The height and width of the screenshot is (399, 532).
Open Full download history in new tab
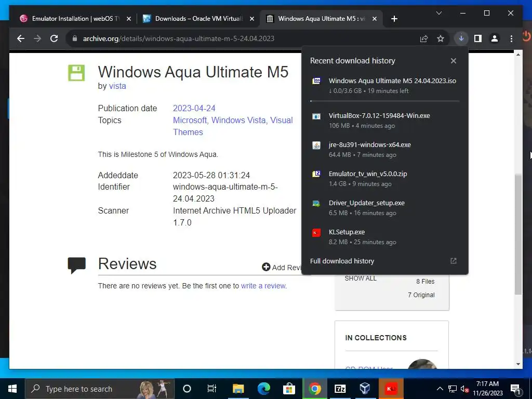pos(453,261)
